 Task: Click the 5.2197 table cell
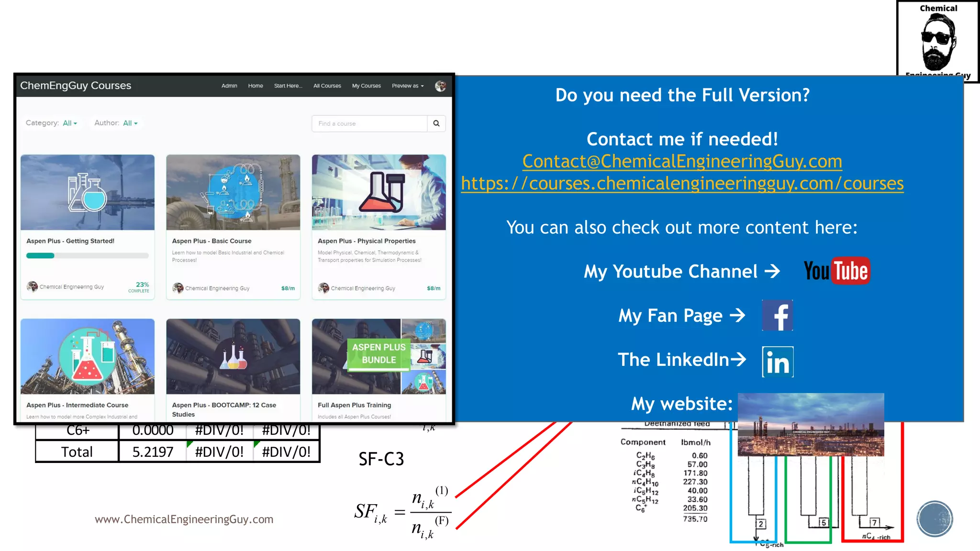[153, 452]
